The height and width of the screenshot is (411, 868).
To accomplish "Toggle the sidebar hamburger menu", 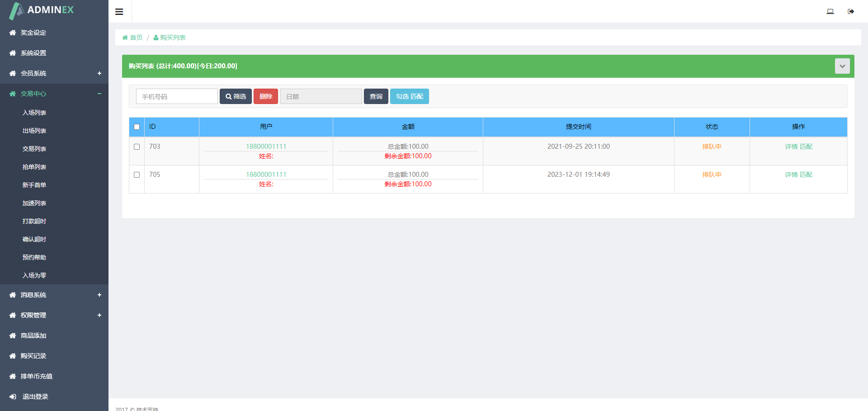I will point(119,12).
